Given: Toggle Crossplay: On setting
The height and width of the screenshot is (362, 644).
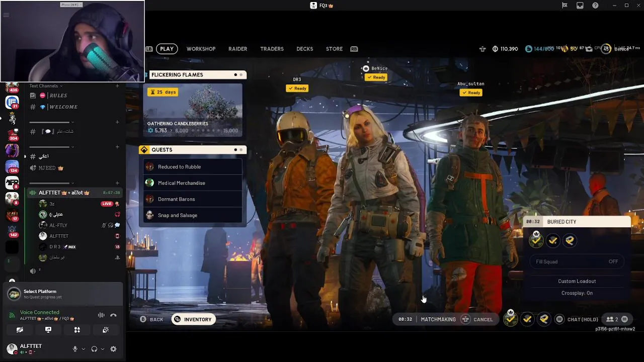Looking at the screenshot, I should (x=577, y=293).
